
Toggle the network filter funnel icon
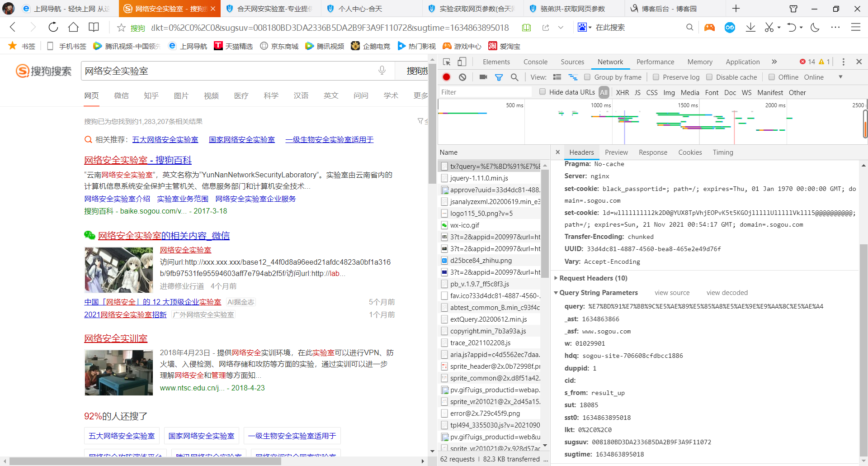point(499,77)
